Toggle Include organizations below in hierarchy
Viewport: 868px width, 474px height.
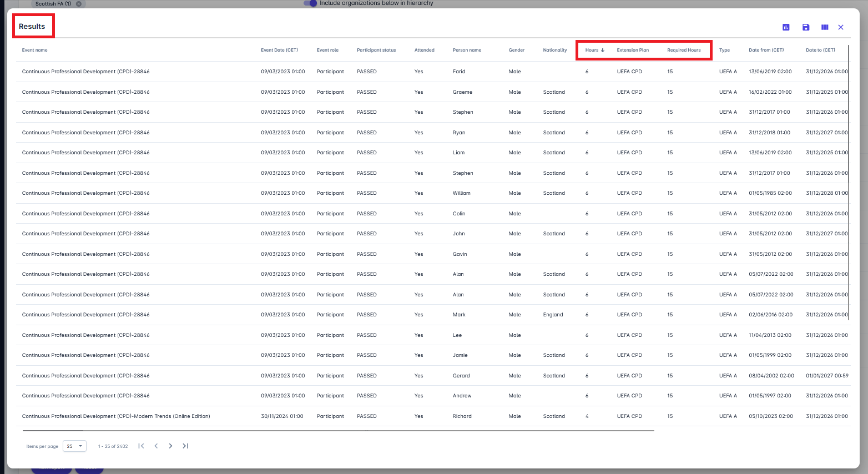[x=310, y=3]
